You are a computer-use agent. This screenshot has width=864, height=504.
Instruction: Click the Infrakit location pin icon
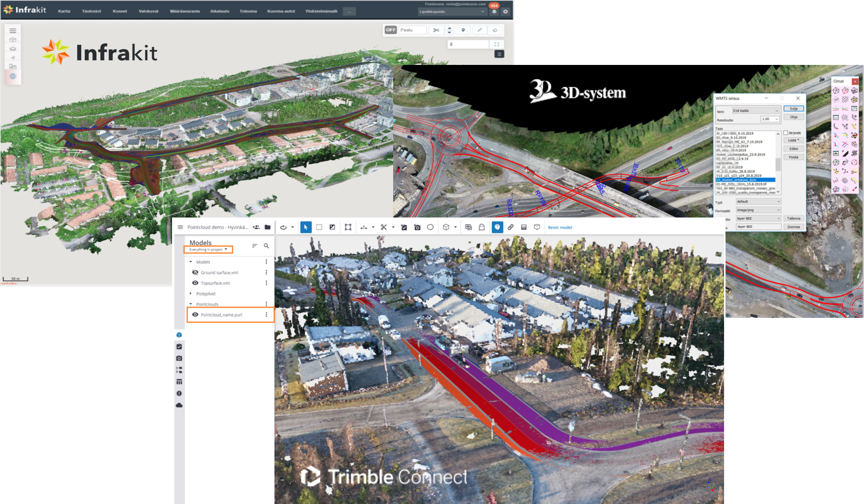pyautogui.click(x=463, y=30)
